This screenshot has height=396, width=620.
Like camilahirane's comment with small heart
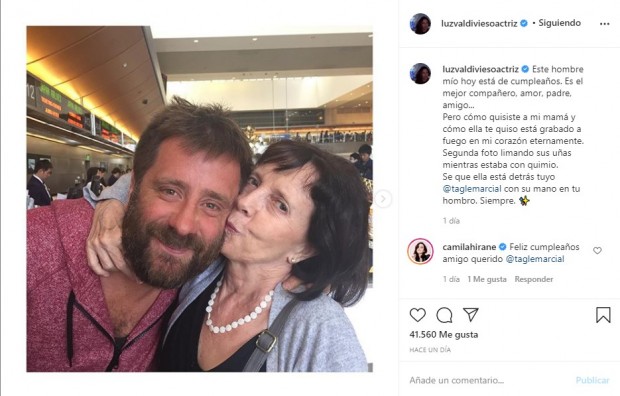pyautogui.click(x=597, y=250)
